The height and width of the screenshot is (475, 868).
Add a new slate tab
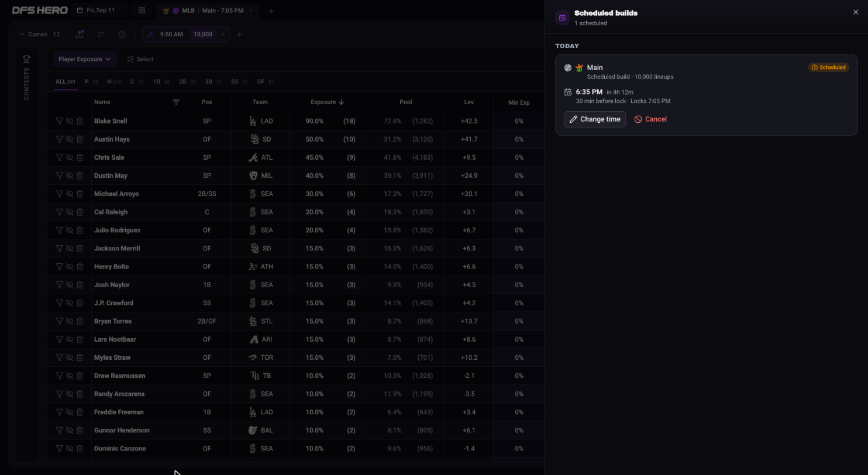point(271,11)
